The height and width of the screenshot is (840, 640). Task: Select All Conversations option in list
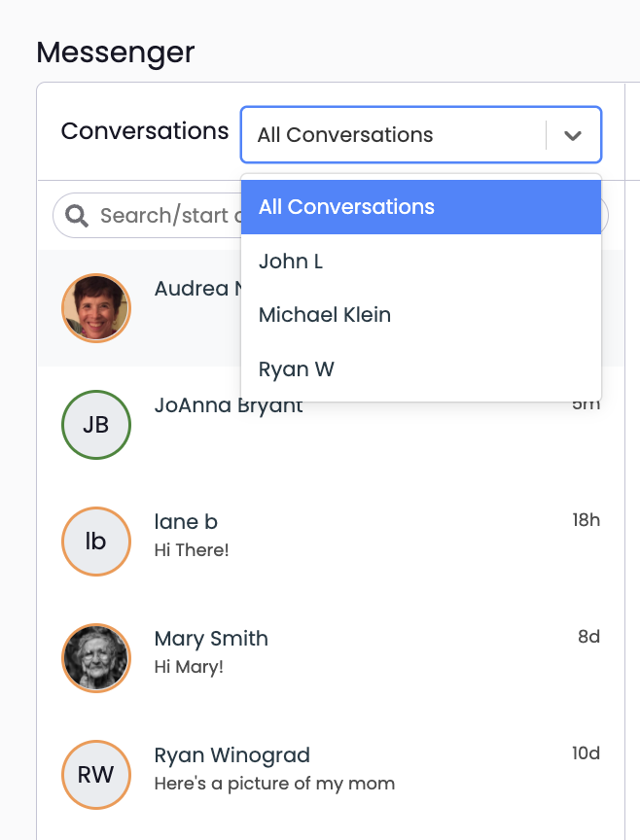(421, 207)
